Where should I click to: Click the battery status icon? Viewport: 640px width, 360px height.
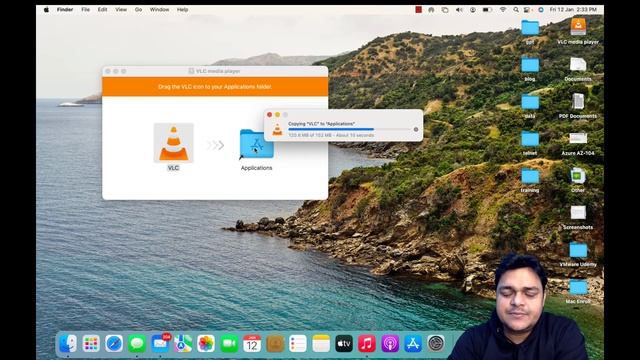coord(487,9)
